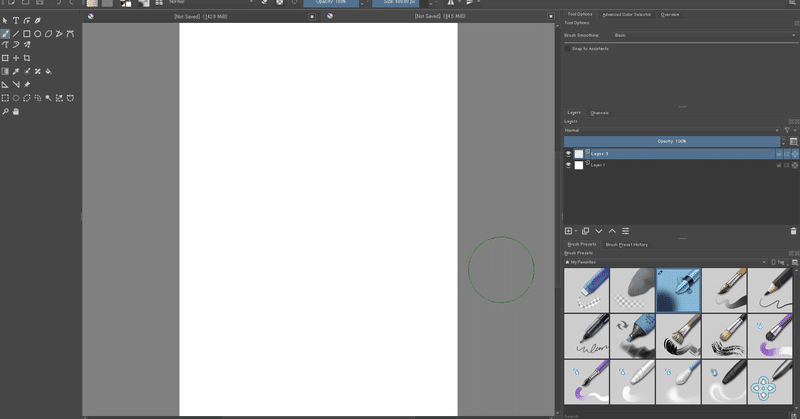
Task: Duplicate the selected layer
Action: 586,231
